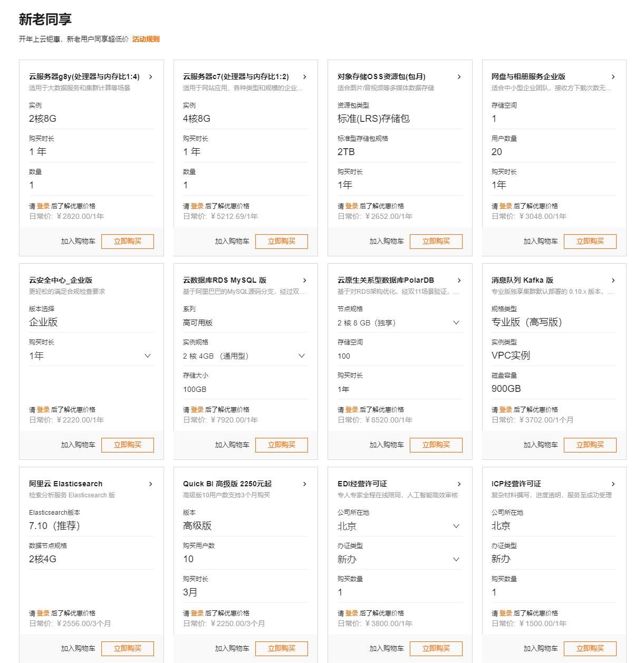Open the 阿里云 Elasticsearch card arrow
This screenshot has width=644, height=663.
click(151, 484)
